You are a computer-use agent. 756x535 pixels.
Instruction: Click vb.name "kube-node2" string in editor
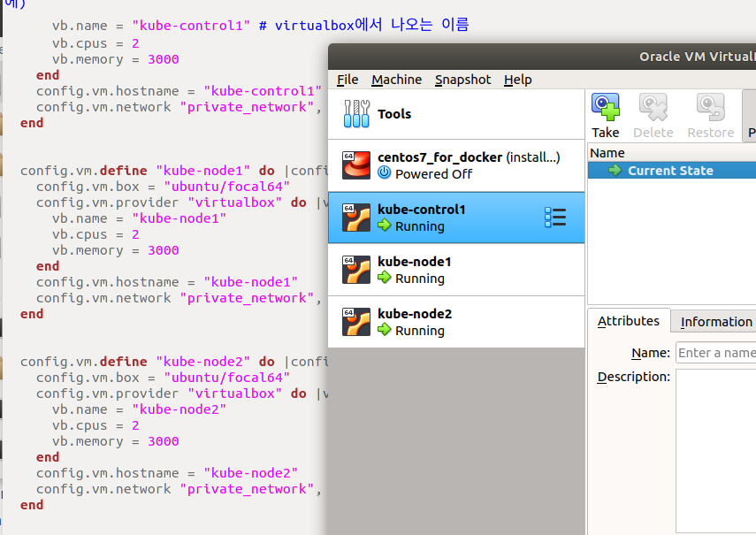pos(179,409)
